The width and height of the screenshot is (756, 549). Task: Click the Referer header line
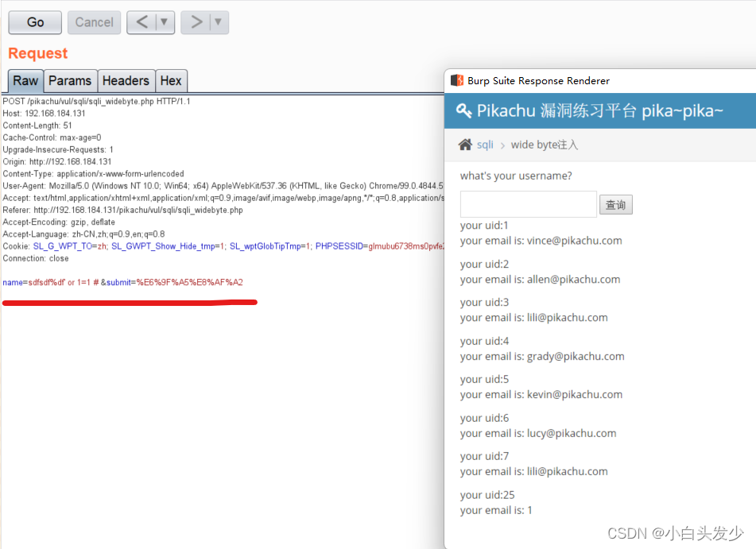(x=123, y=210)
